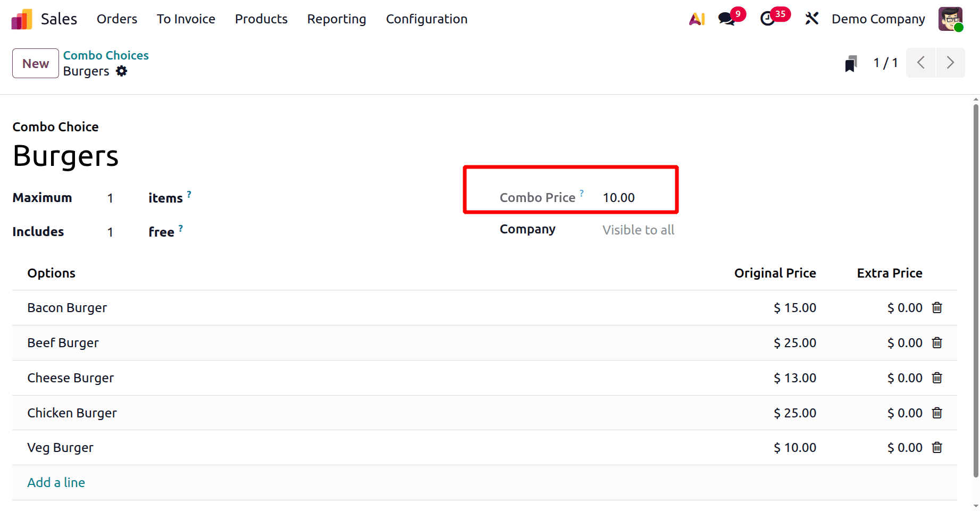Click Add a line below Veg Burger
980x511 pixels.
tap(56, 482)
